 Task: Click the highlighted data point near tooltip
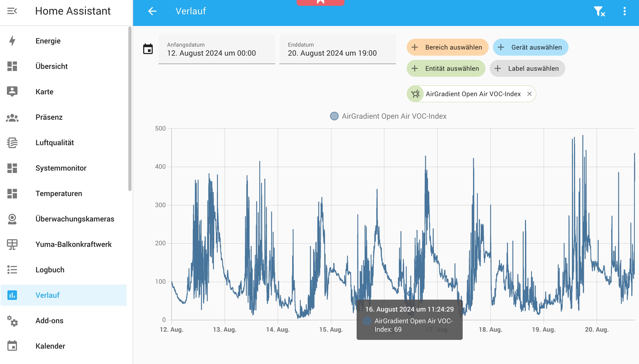point(409,294)
